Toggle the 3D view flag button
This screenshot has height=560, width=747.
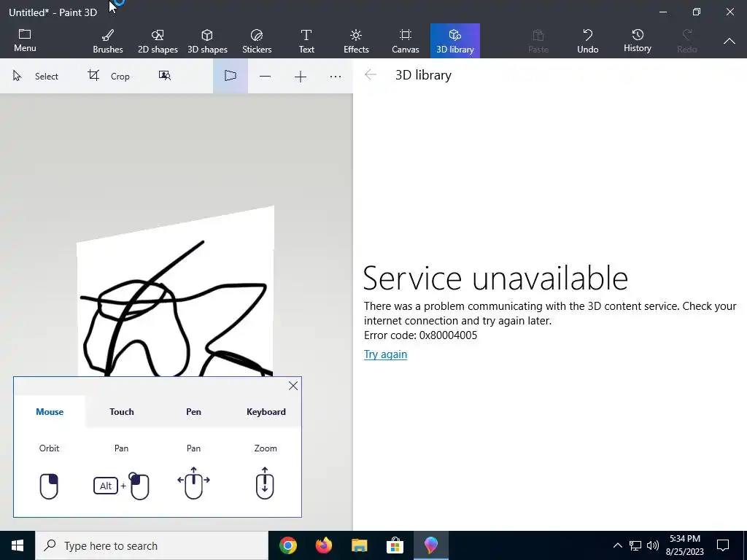pos(230,76)
